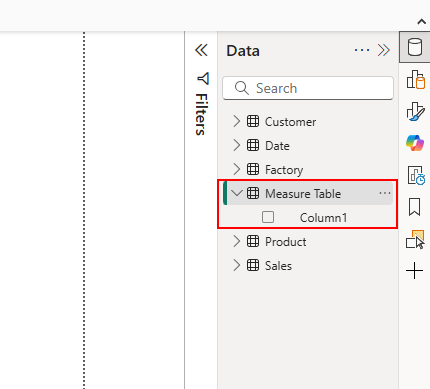Click the plus icon to add pane
This screenshot has width=430, height=389.
coord(415,270)
